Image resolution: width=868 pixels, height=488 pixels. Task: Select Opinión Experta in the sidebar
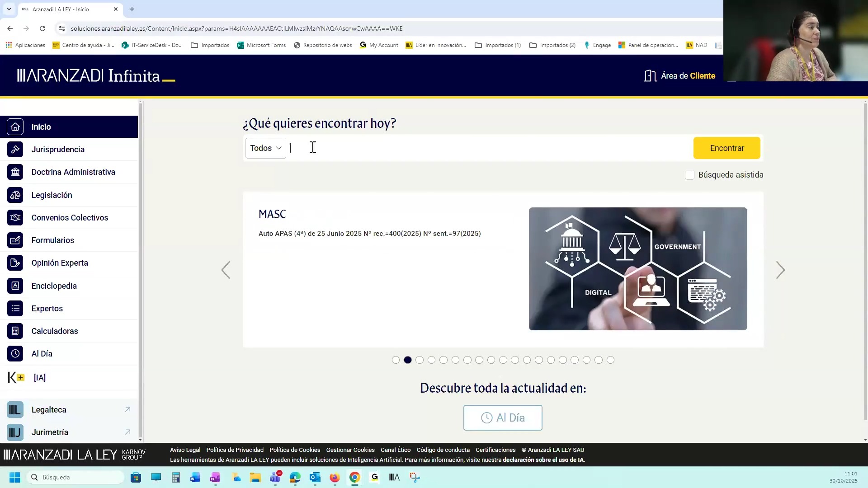[59, 263]
